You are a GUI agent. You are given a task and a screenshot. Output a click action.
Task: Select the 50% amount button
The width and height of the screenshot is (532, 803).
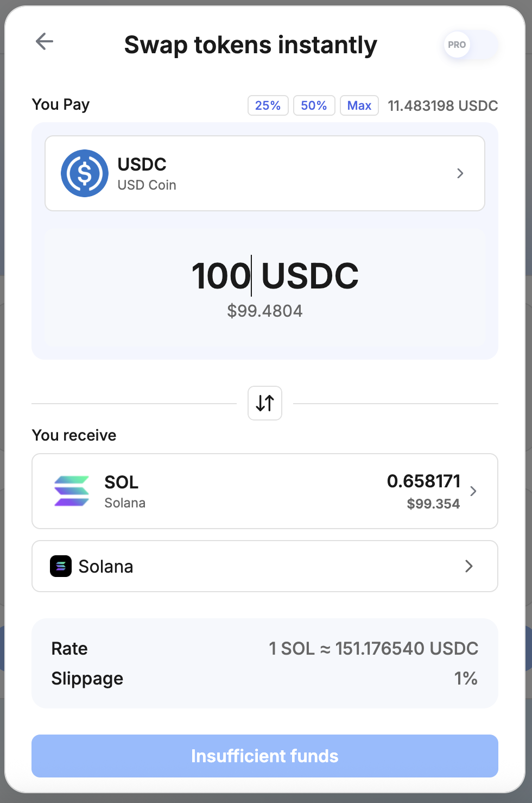[314, 105]
